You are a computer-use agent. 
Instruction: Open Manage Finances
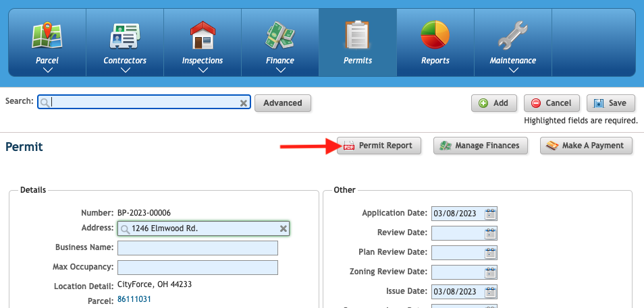(x=481, y=146)
